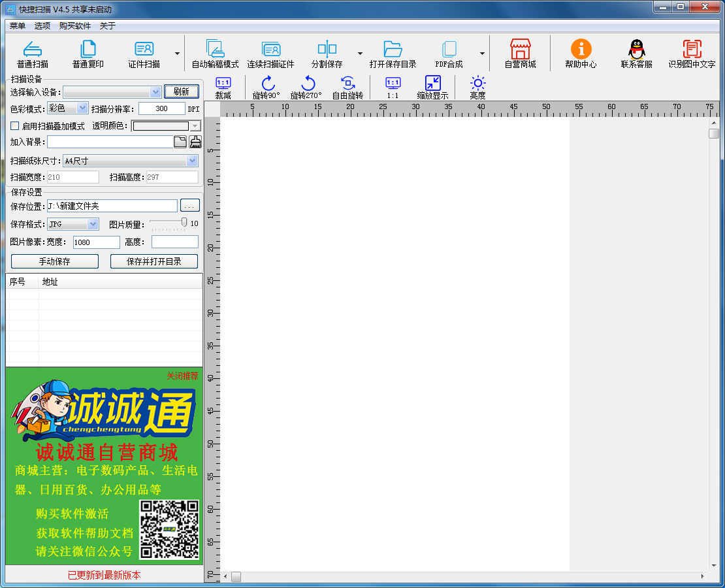Click the 普通扫描 scan icon
The height and width of the screenshot is (588, 725).
pyautogui.click(x=32, y=50)
